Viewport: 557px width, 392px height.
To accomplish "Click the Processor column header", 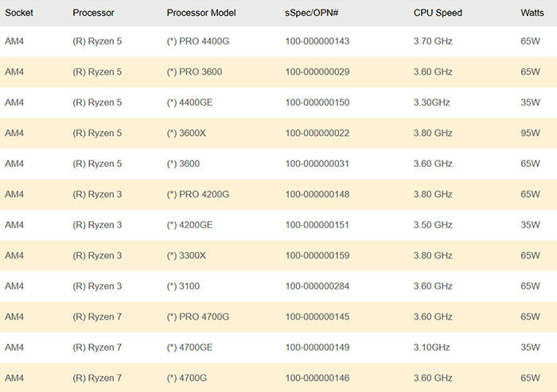I will point(93,13).
